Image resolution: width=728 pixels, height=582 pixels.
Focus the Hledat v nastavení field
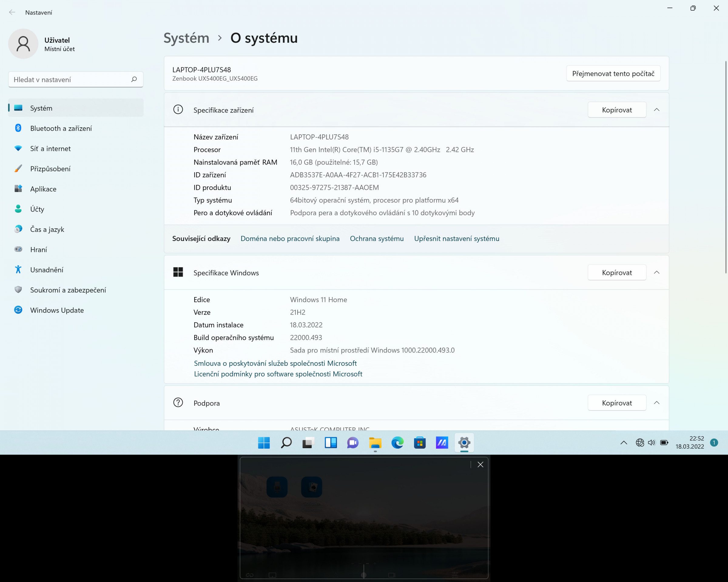[76, 79]
